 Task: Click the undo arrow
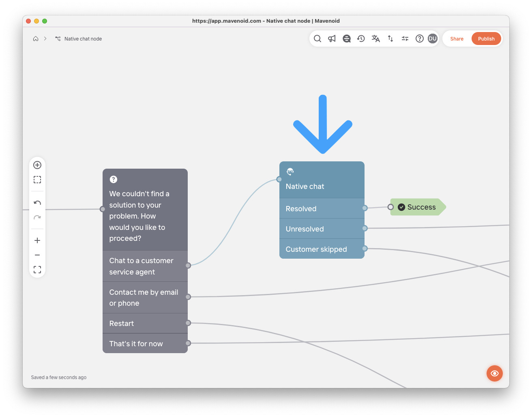click(37, 203)
